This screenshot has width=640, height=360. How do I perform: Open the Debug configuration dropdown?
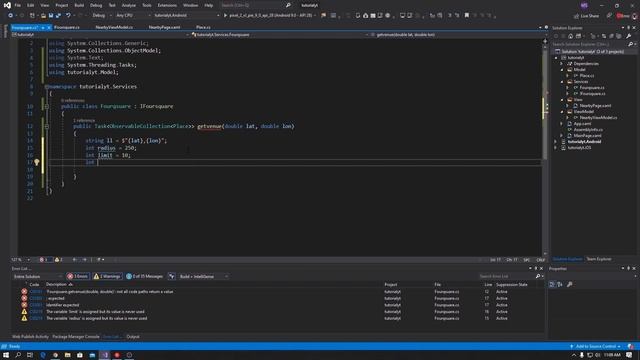point(101,16)
